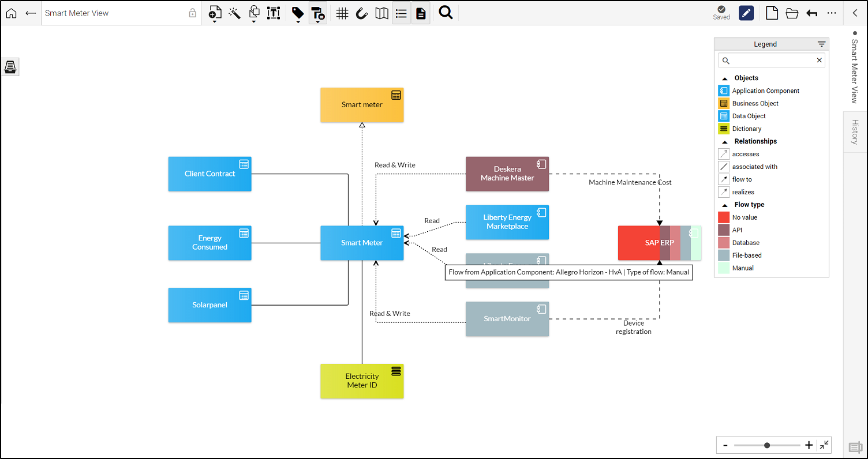Click the Legend search field

(772, 61)
